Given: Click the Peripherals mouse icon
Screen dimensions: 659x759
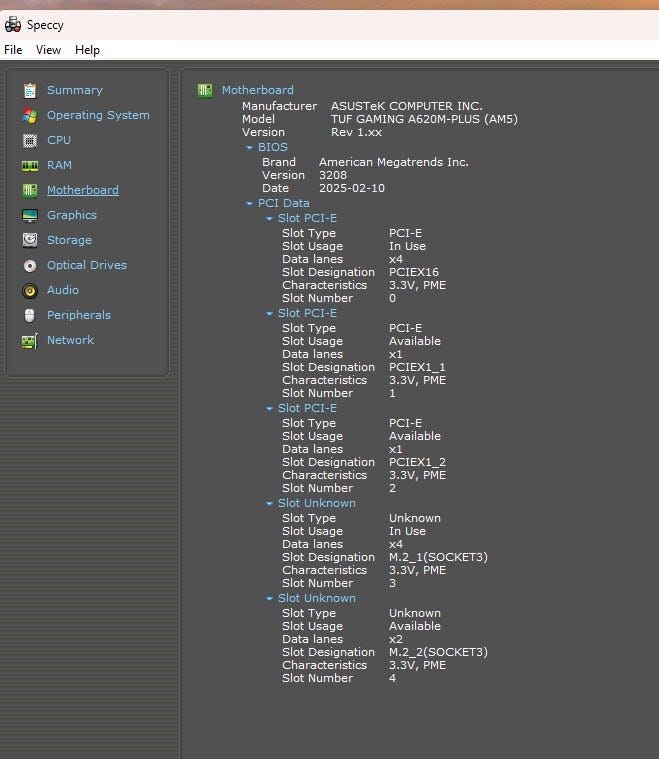Looking at the screenshot, I should click(30, 315).
